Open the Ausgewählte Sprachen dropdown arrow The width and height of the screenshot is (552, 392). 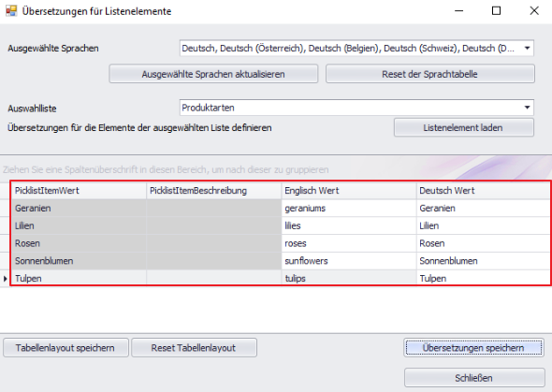click(x=527, y=49)
